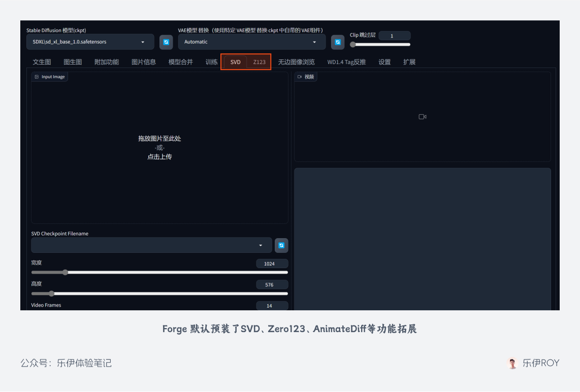Switch to the 文生图 tab

pyautogui.click(x=42, y=61)
